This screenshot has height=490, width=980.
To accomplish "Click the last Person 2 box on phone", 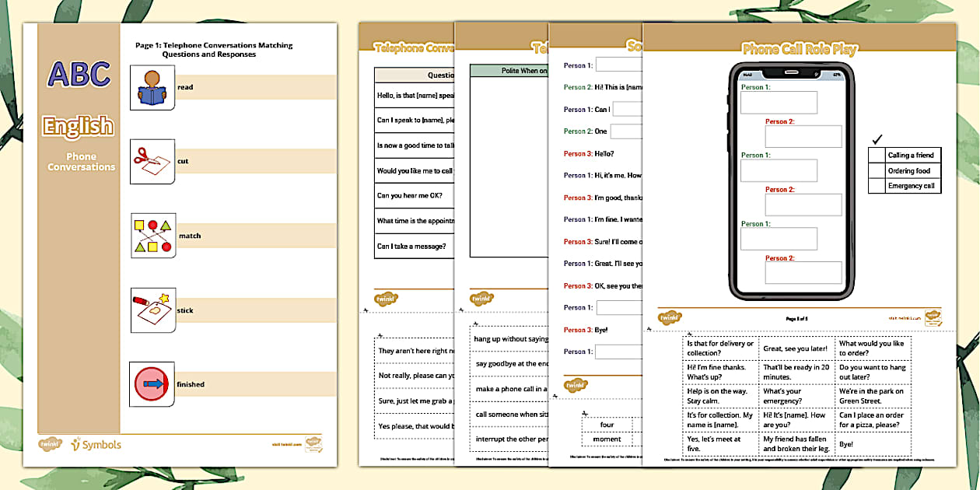I will pos(803,272).
